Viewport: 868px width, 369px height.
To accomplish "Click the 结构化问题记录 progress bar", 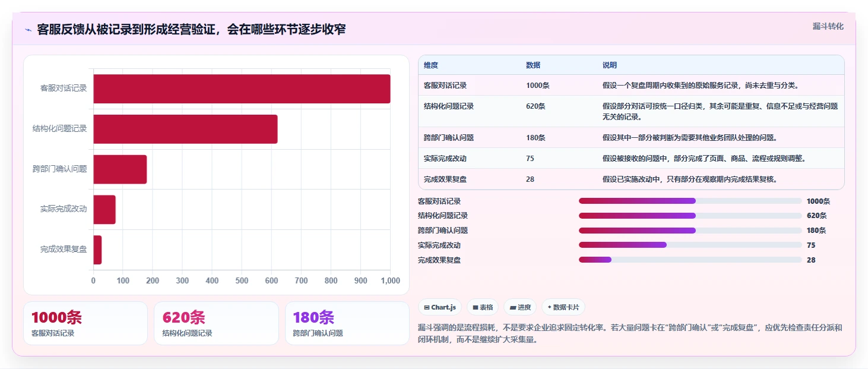I will point(690,216).
